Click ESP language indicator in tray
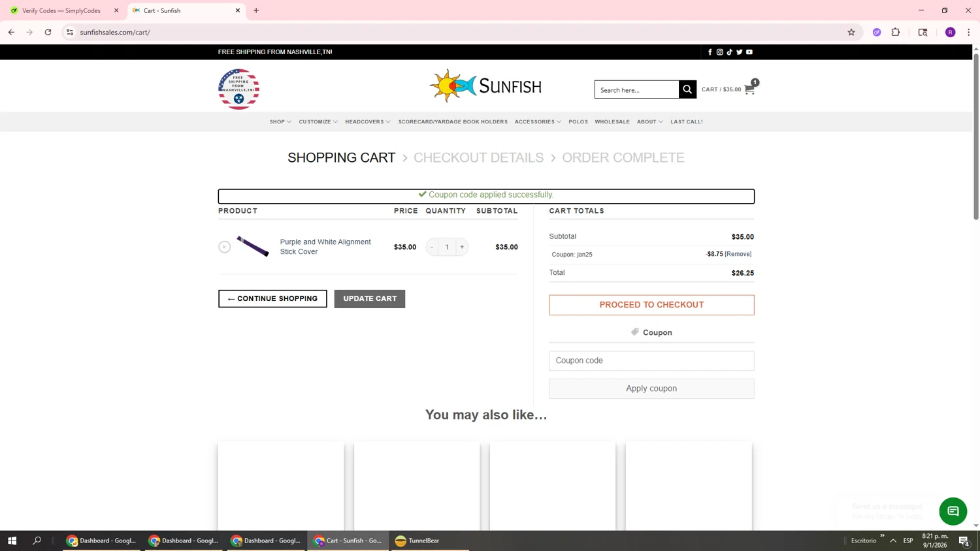Screen dimensions: 980x551 (x=908, y=541)
